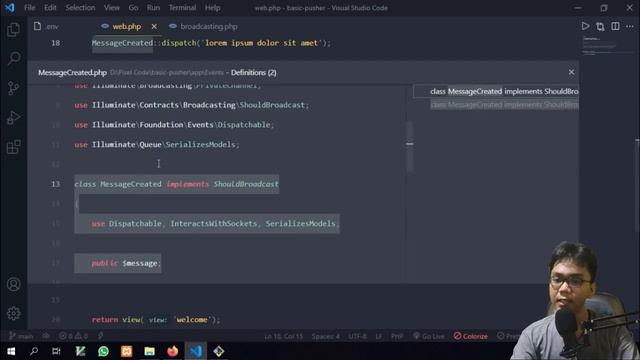This screenshot has height=360, width=640.
Task: Click Ln 10, Col 15 cursor position
Action: point(283,336)
